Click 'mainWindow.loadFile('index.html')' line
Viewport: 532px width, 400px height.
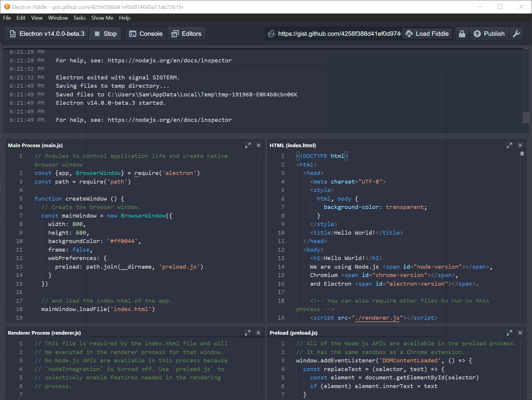click(98, 309)
